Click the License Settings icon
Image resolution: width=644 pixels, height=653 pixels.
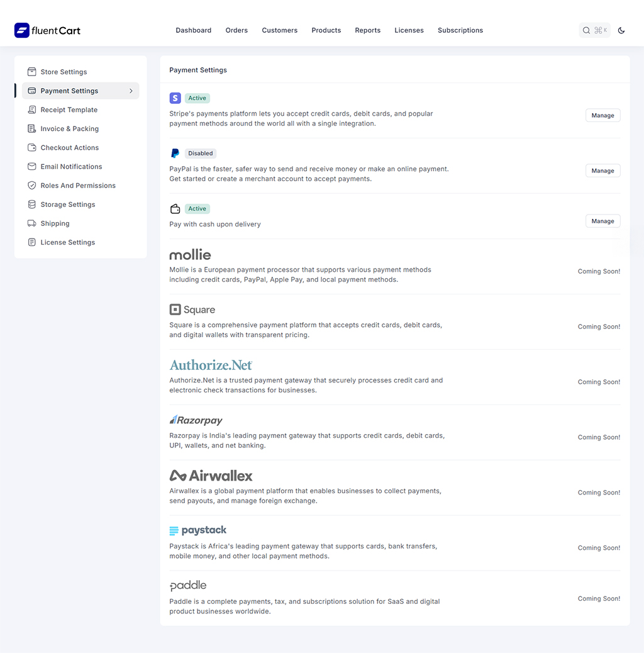point(31,242)
